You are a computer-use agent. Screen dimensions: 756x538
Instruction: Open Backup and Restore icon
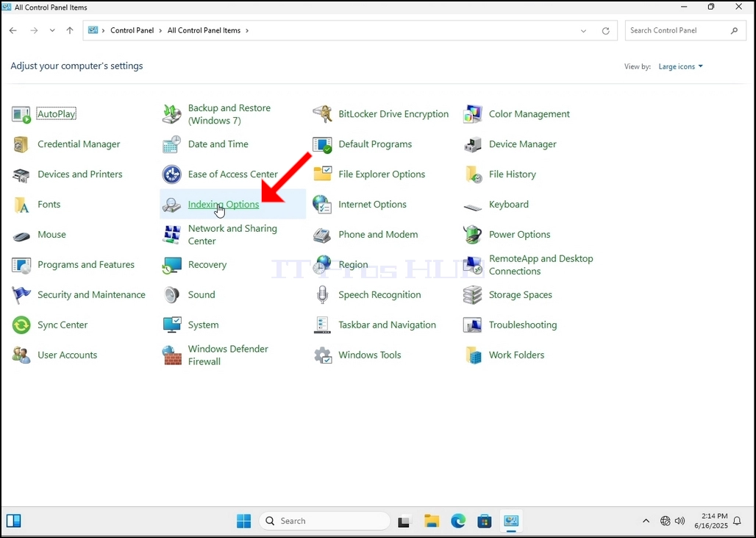tap(171, 114)
